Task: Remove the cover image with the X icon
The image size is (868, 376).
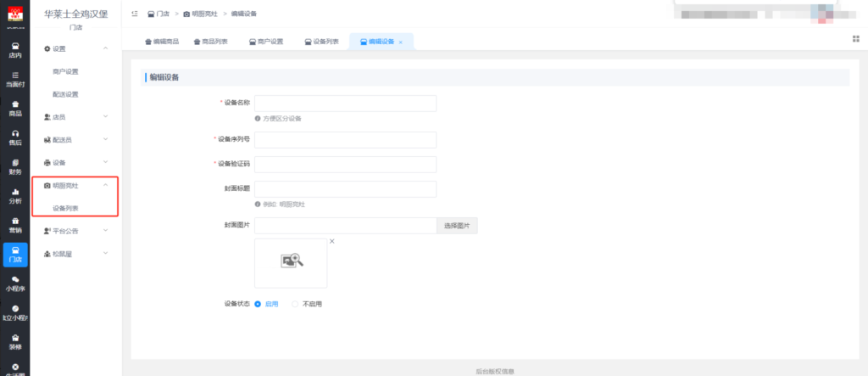Action: tap(332, 241)
